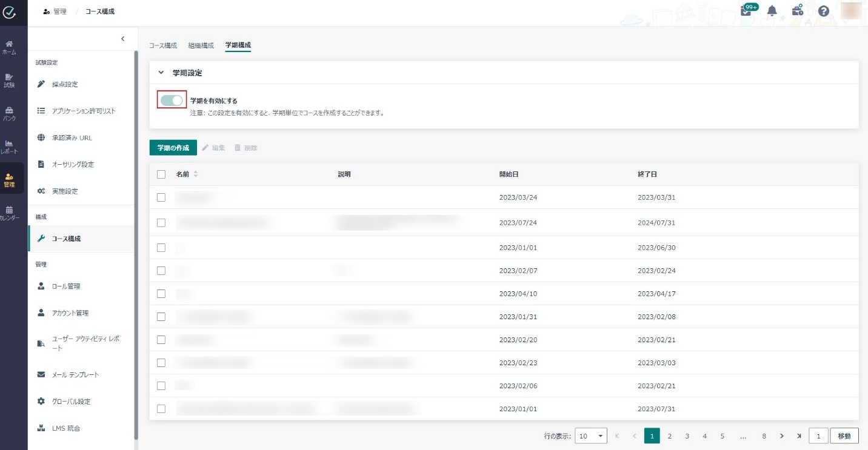The image size is (868, 450).
Task: Check the select-all checkbox in table header
Action: (161, 174)
